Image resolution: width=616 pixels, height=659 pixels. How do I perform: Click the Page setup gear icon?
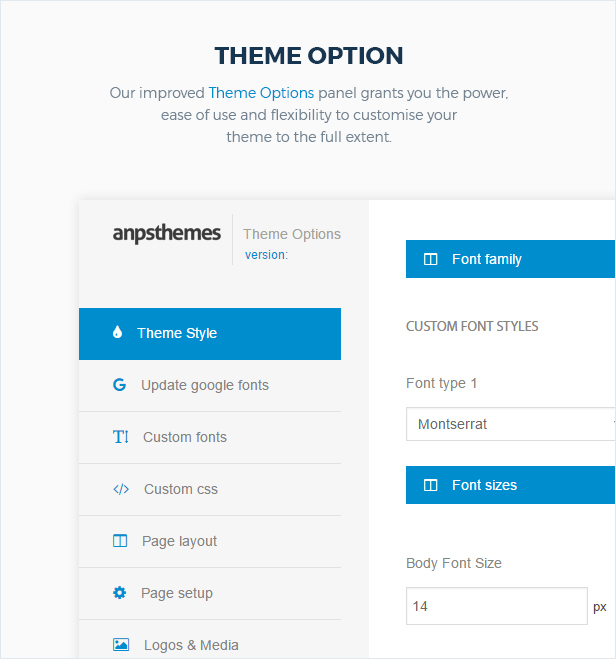pyautogui.click(x=120, y=593)
